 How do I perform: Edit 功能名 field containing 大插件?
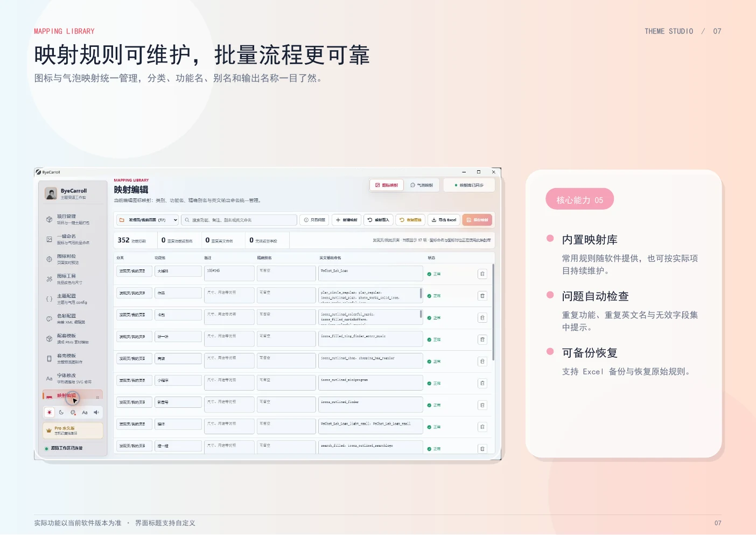[x=178, y=271]
